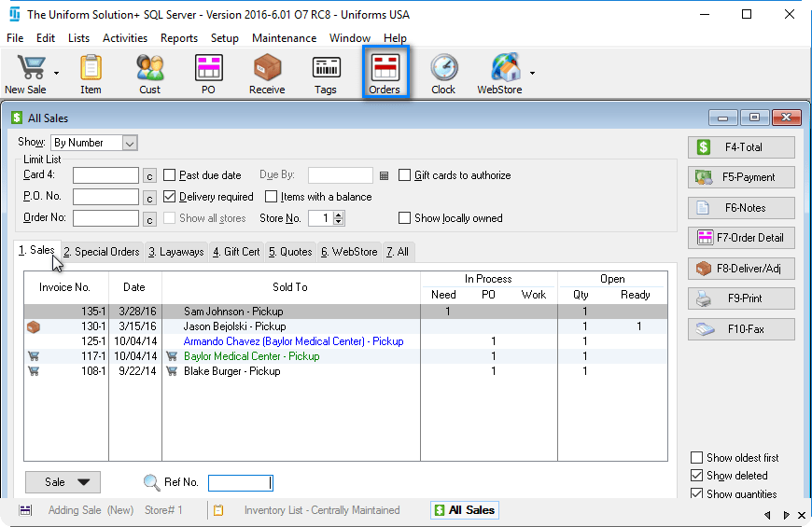This screenshot has width=812, height=527.
Task: Switch to 3. Layaways tab
Action: click(x=176, y=252)
